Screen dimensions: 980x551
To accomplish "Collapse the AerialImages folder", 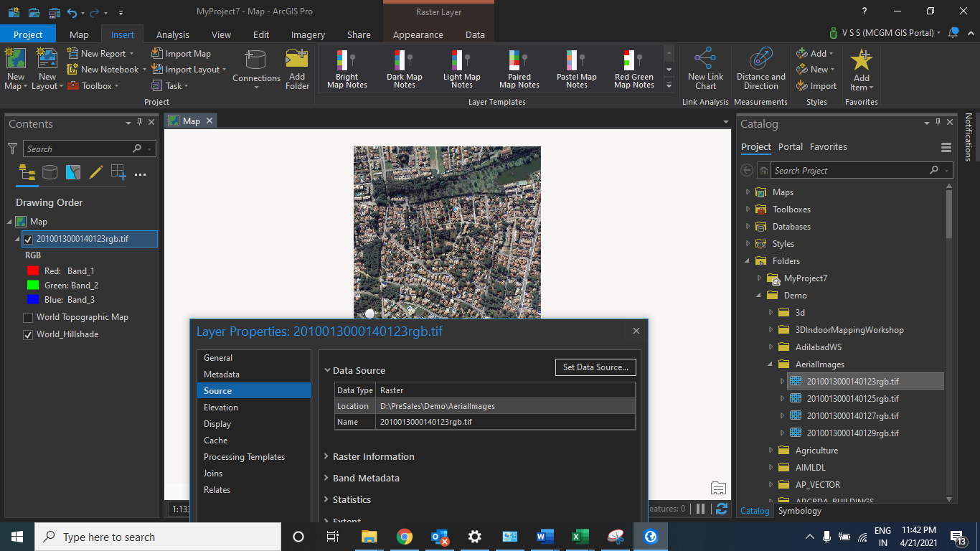I will [769, 364].
